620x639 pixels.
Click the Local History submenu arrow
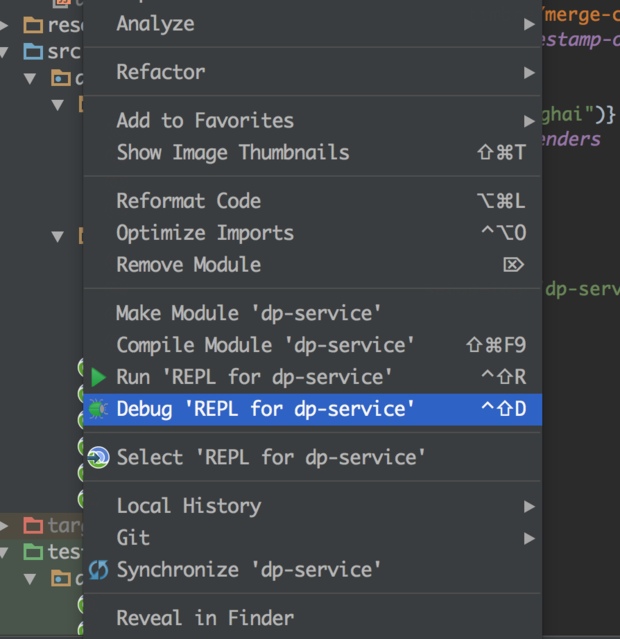point(529,507)
